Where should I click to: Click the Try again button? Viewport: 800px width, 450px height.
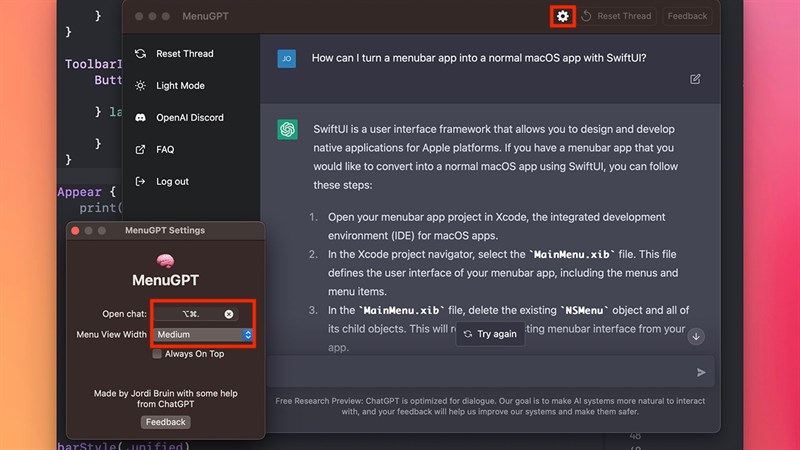tap(490, 334)
